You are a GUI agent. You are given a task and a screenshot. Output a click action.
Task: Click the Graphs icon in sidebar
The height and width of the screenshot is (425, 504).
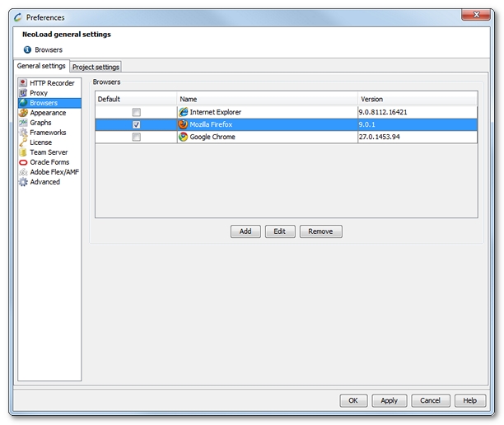point(23,123)
